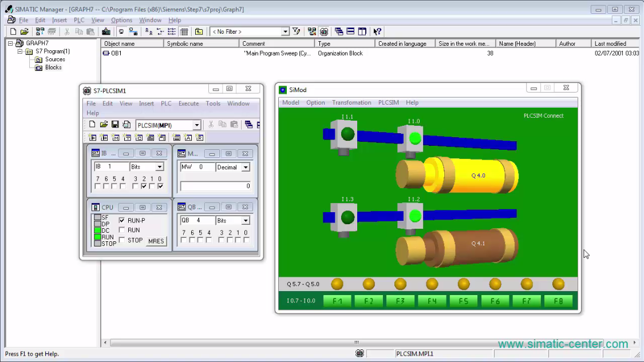Select the Blocks folder in project tree

click(x=53, y=67)
